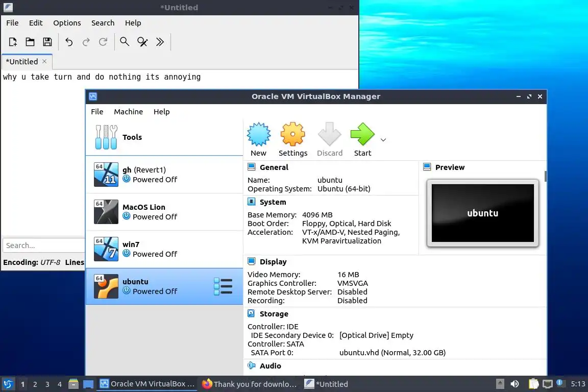Close the *Untitled tab with its x
The height and width of the screenshot is (392, 588).
[x=44, y=61]
